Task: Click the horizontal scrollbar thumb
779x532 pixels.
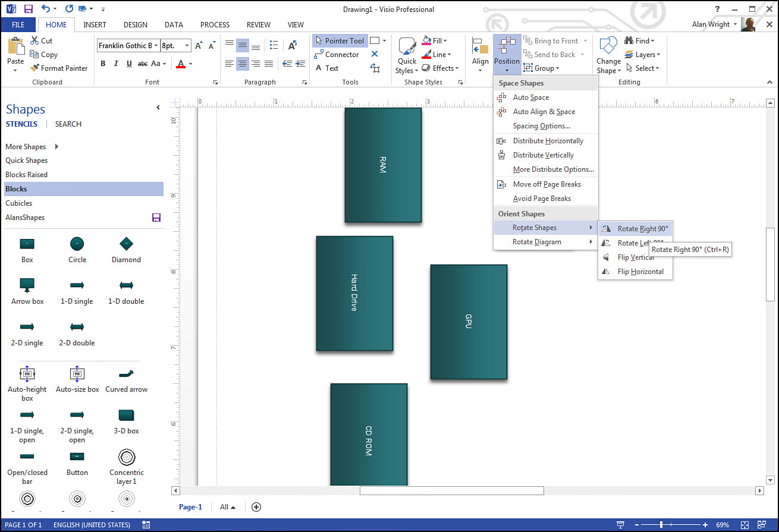Action: (452, 490)
